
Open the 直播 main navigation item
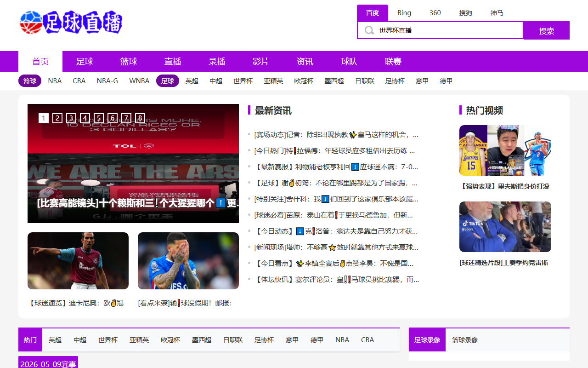click(x=173, y=62)
